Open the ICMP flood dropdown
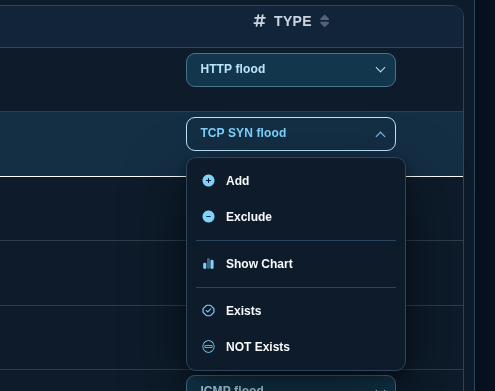Screen dimensions: 495x391 291,384
